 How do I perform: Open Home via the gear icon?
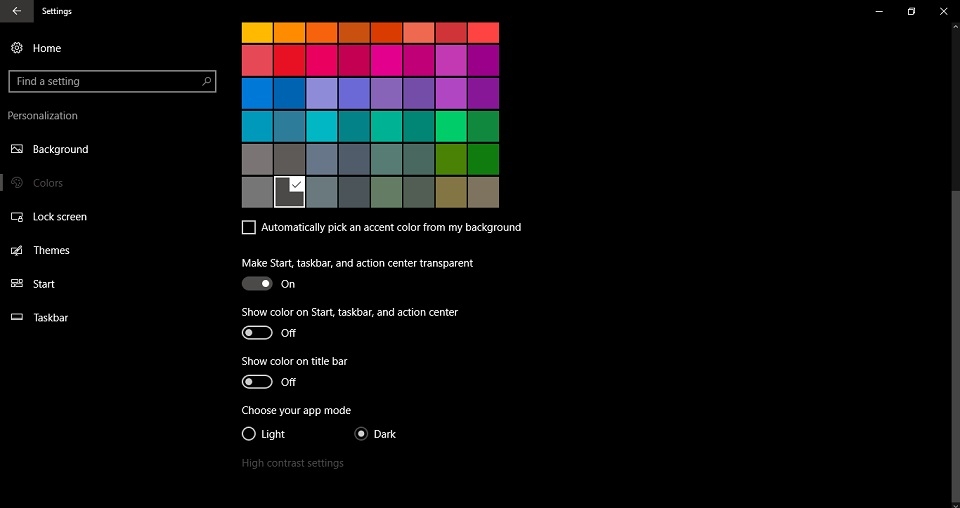tap(17, 48)
